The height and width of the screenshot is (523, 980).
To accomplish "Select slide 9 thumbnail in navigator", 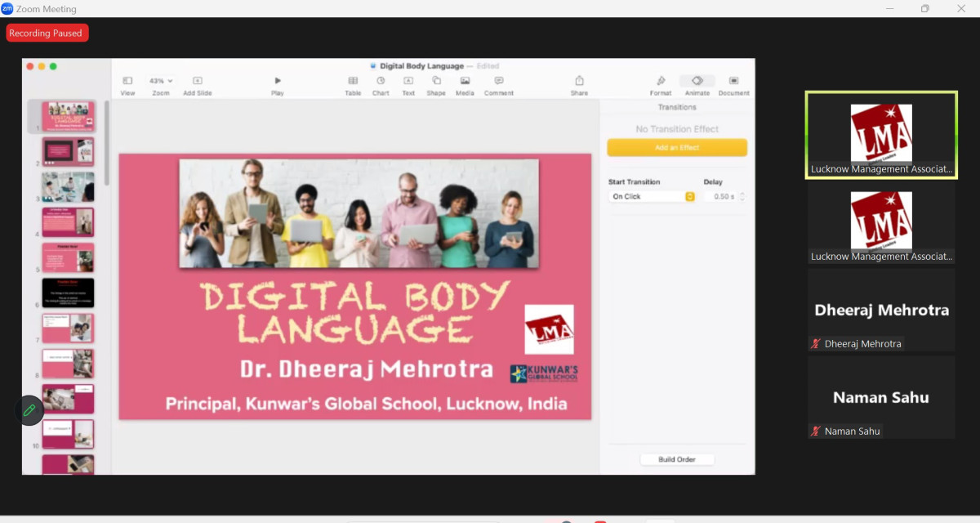I will 68,399.
